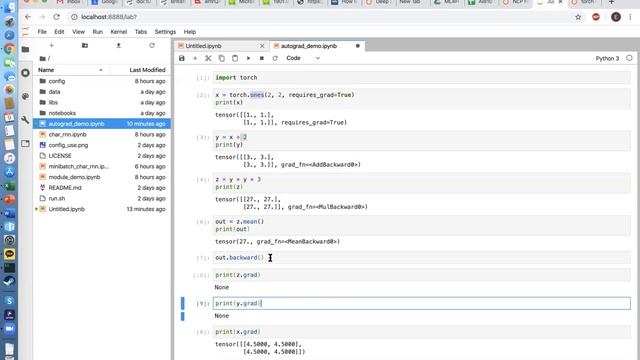This screenshot has width=640, height=360.
Task: Click the Python 3 kernel name
Action: (607, 58)
